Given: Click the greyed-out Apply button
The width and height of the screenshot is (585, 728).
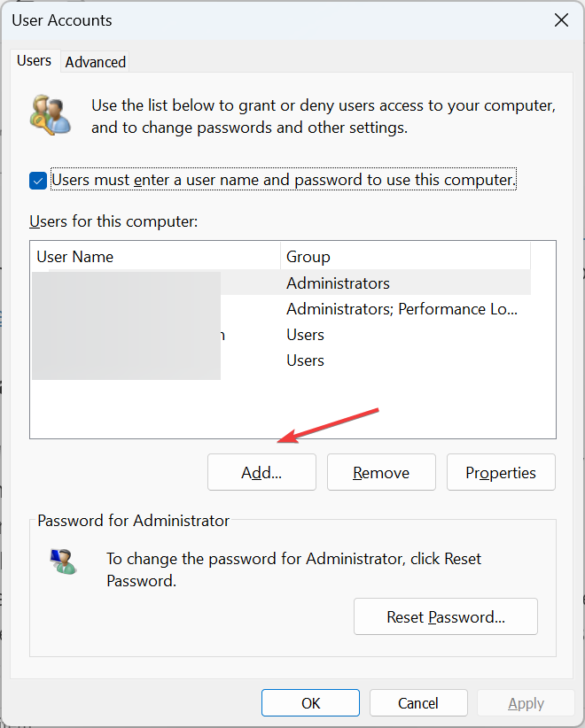Looking at the screenshot, I should (526, 703).
